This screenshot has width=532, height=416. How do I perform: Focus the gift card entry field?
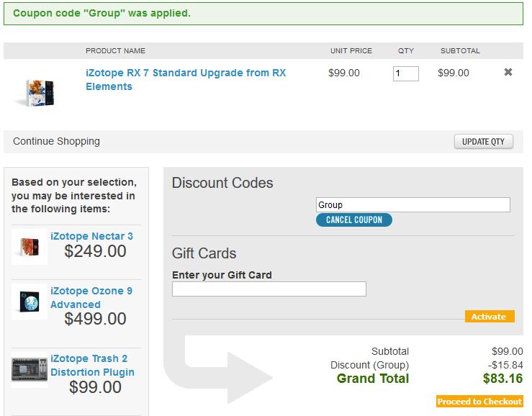point(269,289)
